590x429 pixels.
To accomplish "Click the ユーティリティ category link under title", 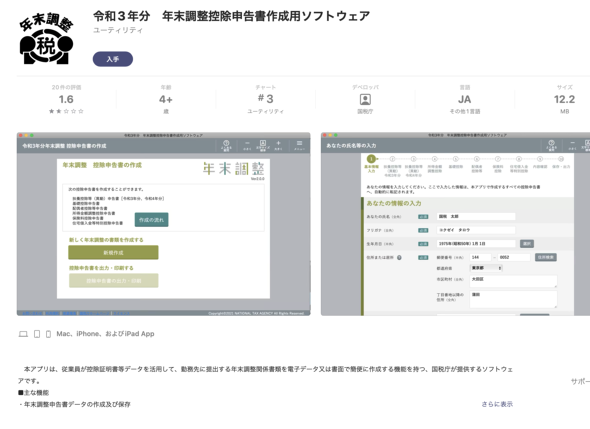I will 118,30.
